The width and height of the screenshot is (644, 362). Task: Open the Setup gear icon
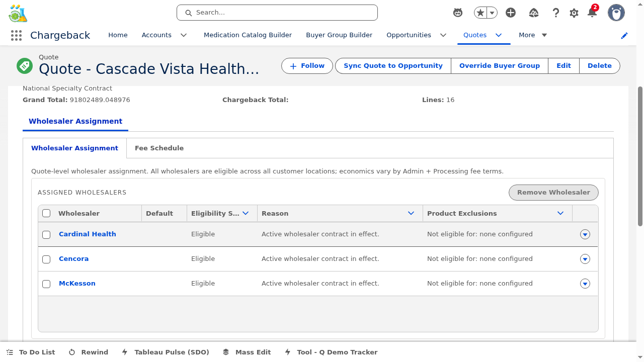pyautogui.click(x=574, y=13)
